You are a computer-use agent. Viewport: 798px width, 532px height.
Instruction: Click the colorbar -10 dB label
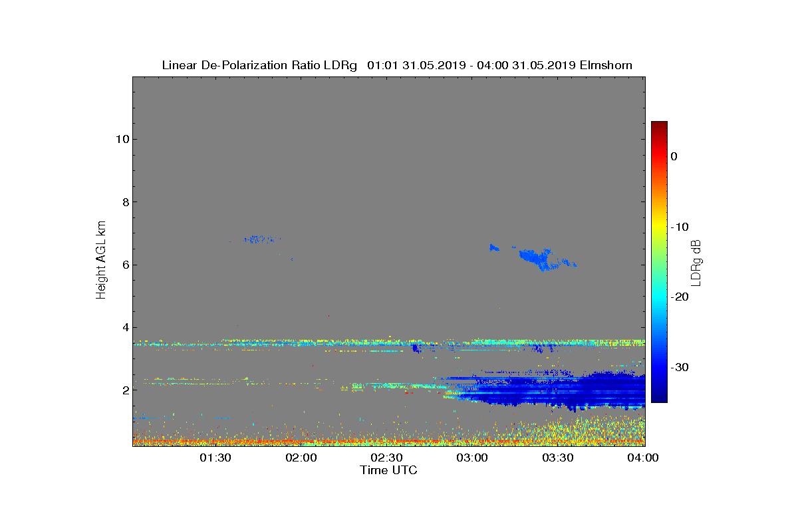(x=679, y=227)
